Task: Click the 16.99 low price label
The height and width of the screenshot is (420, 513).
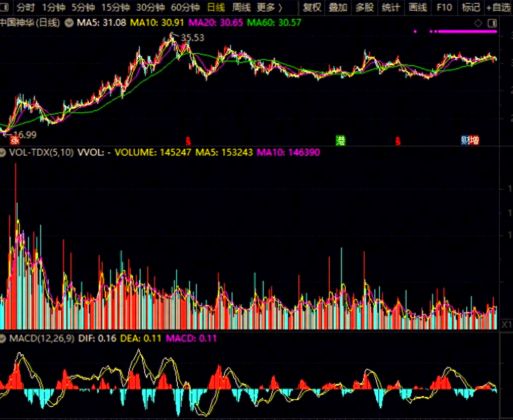Action: click(x=25, y=135)
